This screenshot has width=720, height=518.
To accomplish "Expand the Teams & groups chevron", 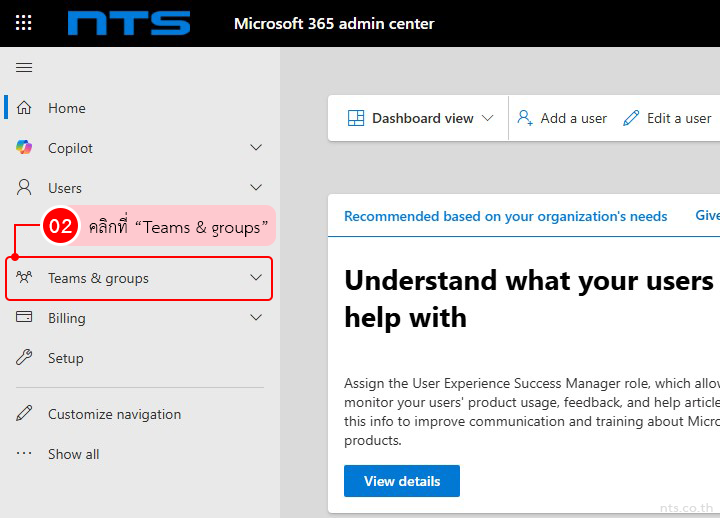I will 256,278.
